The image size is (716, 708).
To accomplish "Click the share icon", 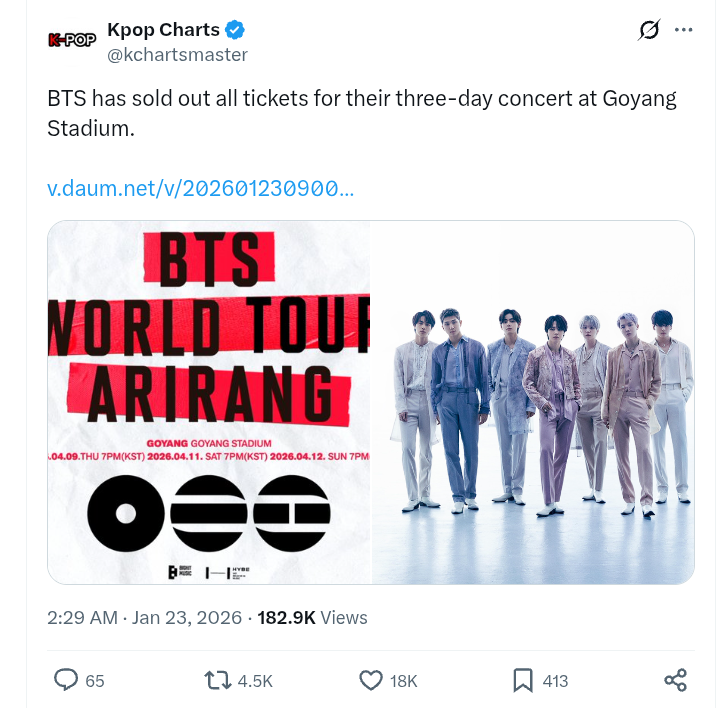I will 676,681.
